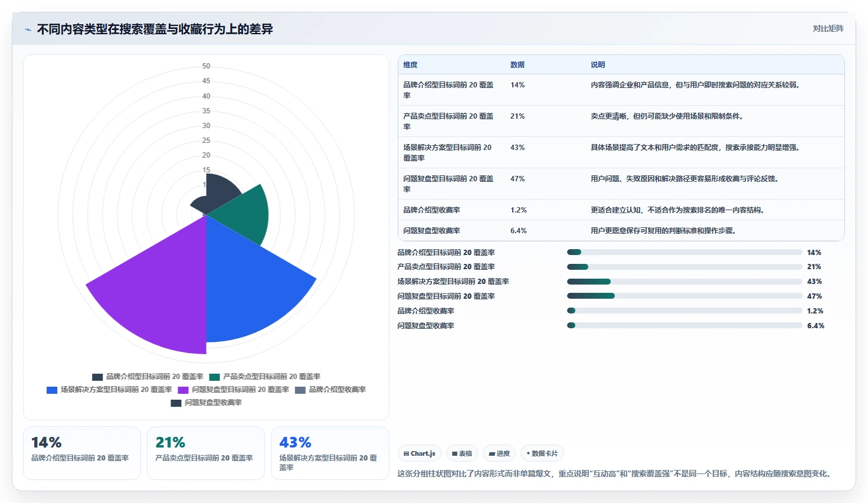
Task: Click the 47% value beside progress bar
Action: click(x=814, y=296)
